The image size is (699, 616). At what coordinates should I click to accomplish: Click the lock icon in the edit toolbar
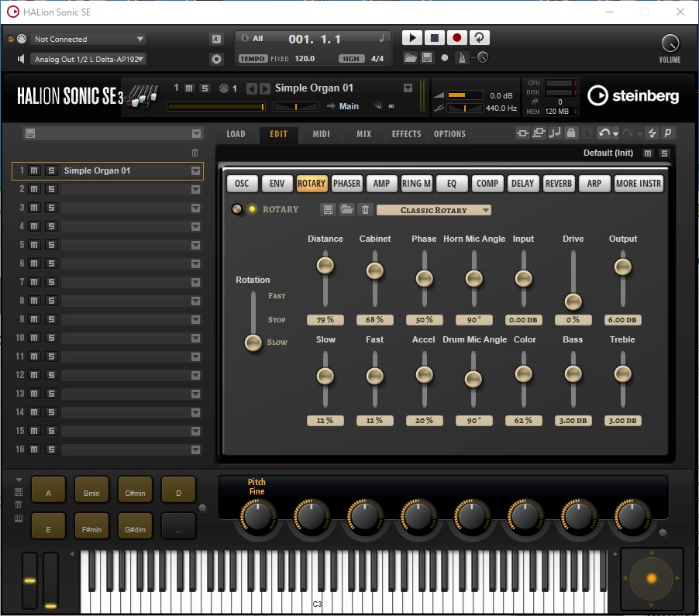tap(571, 132)
